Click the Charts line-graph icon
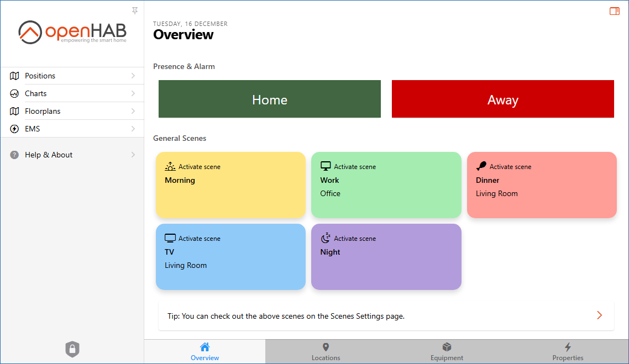Image resolution: width=629 pixels, height=364 pixels. pos(13,93)
